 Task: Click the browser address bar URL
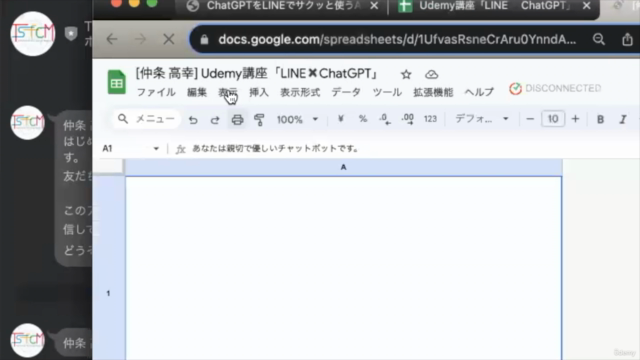pos(397,40)
